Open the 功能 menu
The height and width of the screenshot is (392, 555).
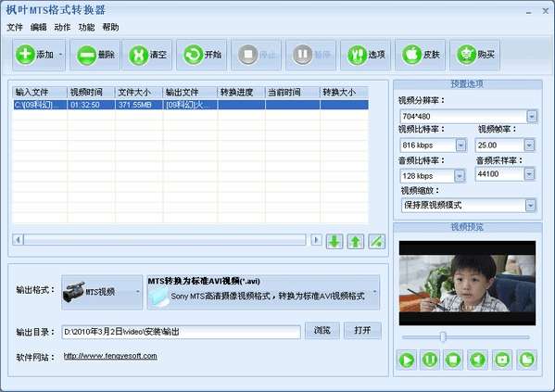click(x=86, y=27)
